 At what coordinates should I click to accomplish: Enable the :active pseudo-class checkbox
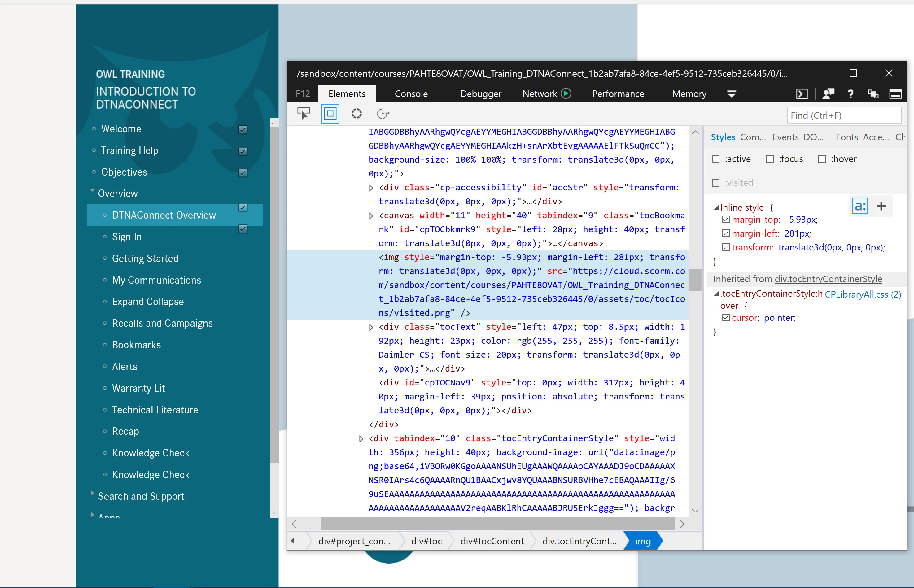tap(715, 159)
